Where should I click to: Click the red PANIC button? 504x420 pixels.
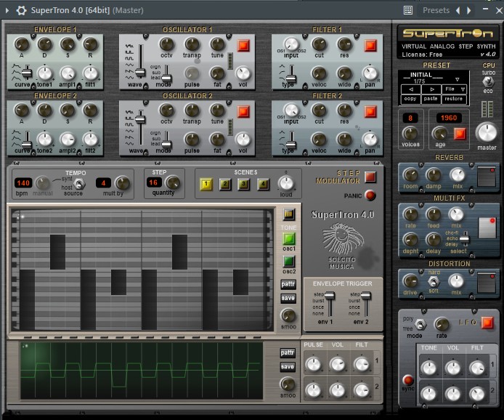coord(370,195)
